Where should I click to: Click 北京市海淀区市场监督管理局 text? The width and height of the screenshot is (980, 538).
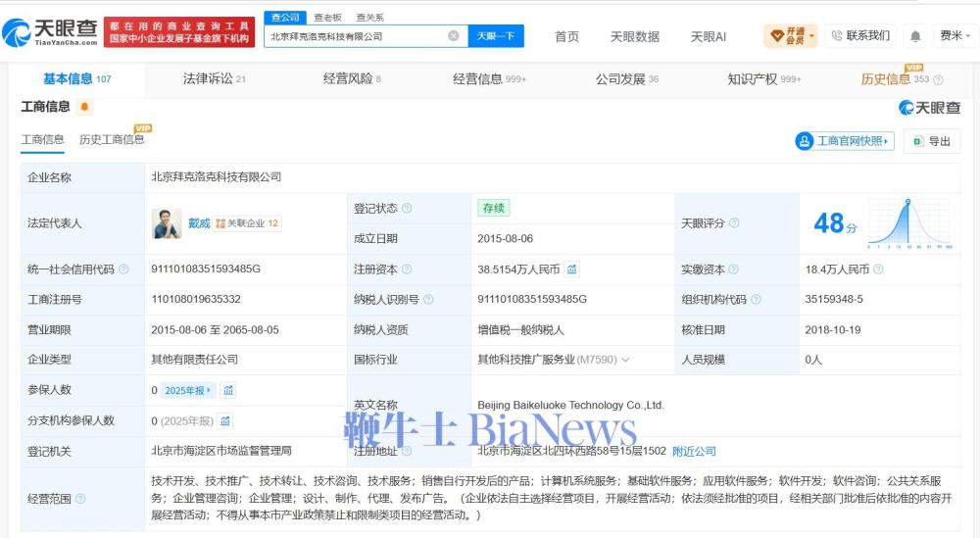click(x=221, y=451)
